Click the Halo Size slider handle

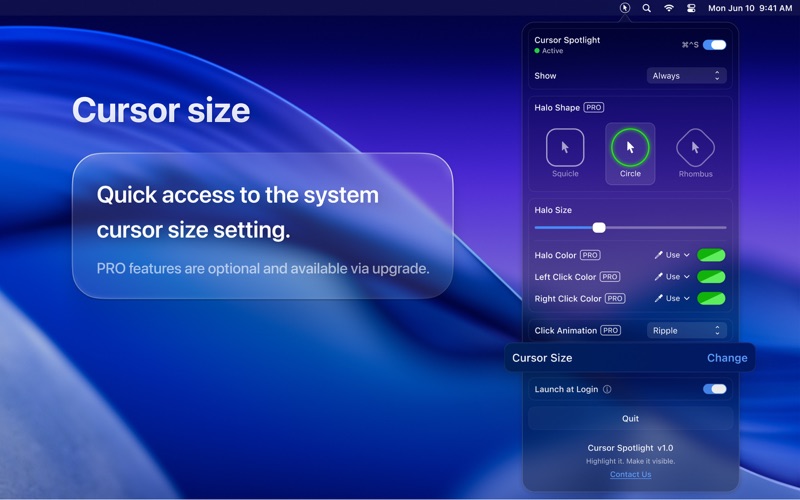(599, 228)
